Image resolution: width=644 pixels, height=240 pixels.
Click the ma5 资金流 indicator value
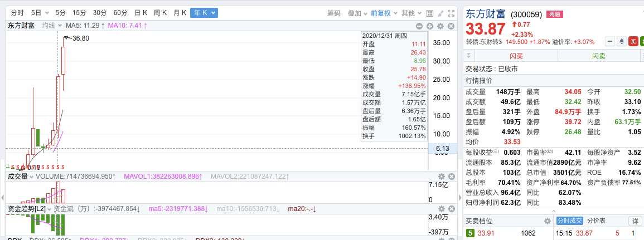click(x=179, y=209)
